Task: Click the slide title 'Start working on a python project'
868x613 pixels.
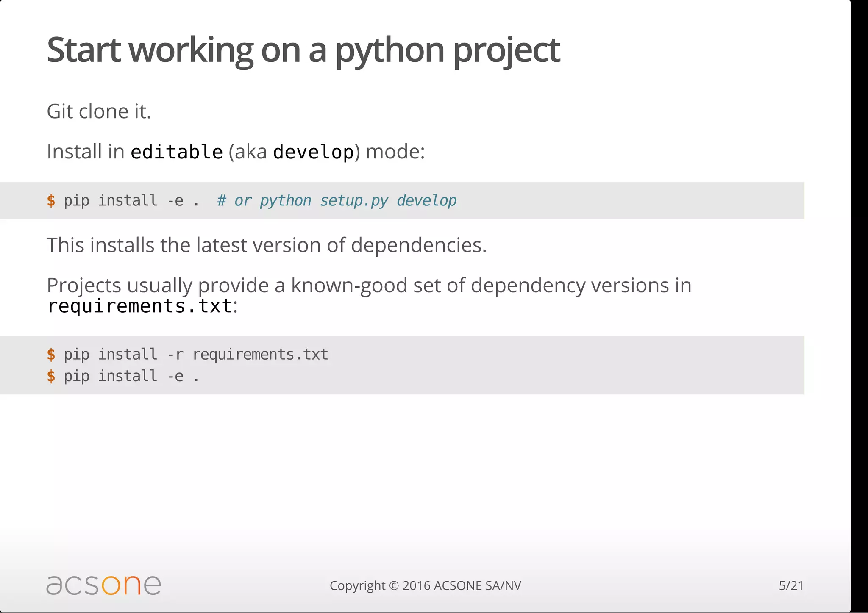Action: click(x=303, y=51)
